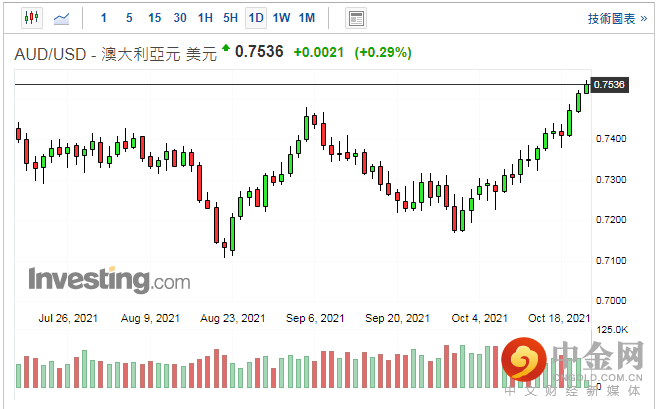658x409 pixels.
Task: Select the candlestick chart type icon
Action: click(32, 18)
